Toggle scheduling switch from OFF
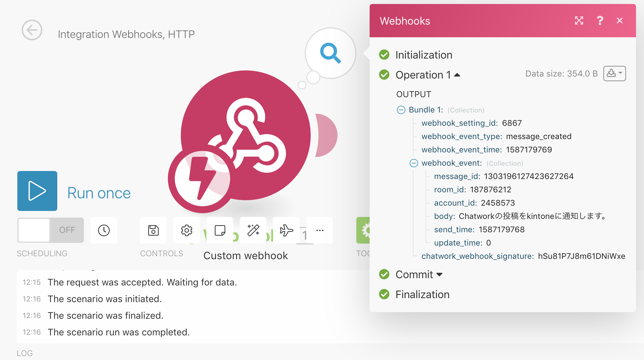This screenshot has width=644, height=360. tap(51, 230)
